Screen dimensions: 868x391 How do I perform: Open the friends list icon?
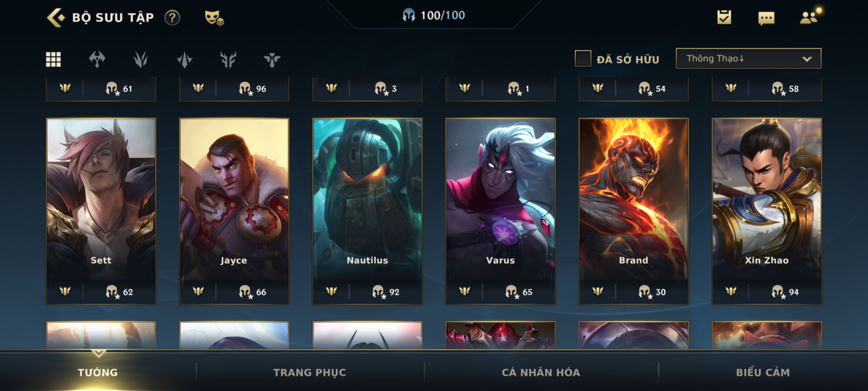pyautogui.click(x=809, y=17)
